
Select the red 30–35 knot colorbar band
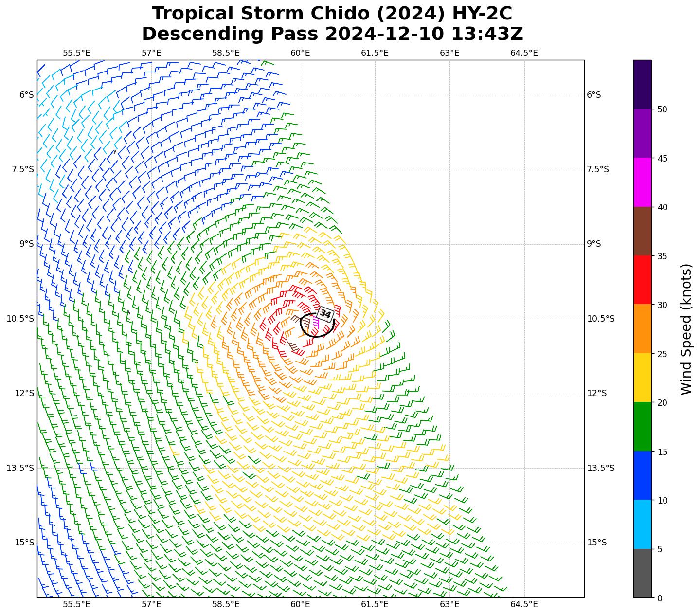point(642,280)
